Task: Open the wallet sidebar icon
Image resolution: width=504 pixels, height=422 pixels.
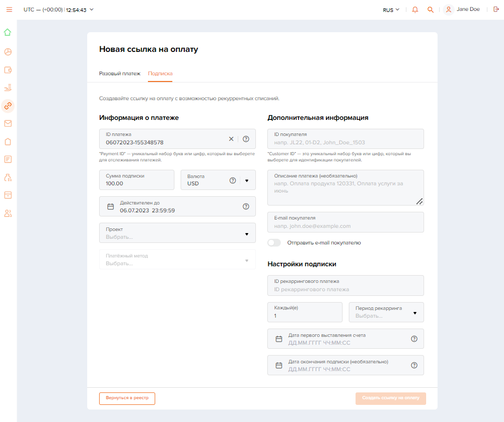Action: coord(8,70)
